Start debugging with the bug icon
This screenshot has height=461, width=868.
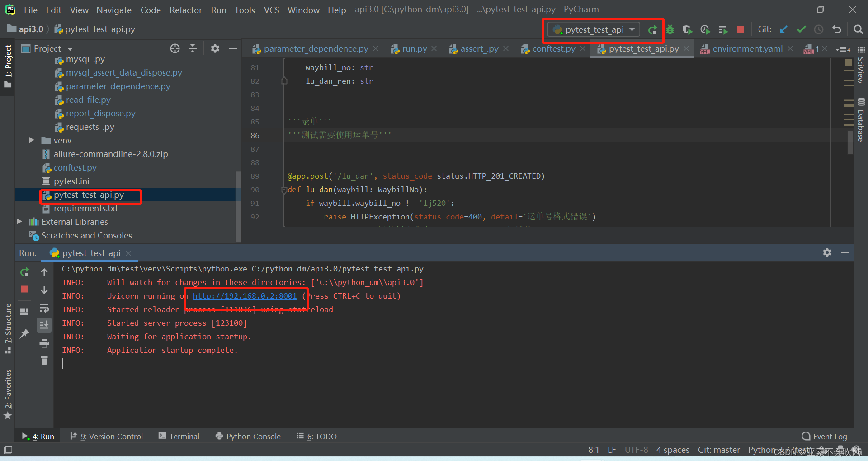tap(670, 30)
